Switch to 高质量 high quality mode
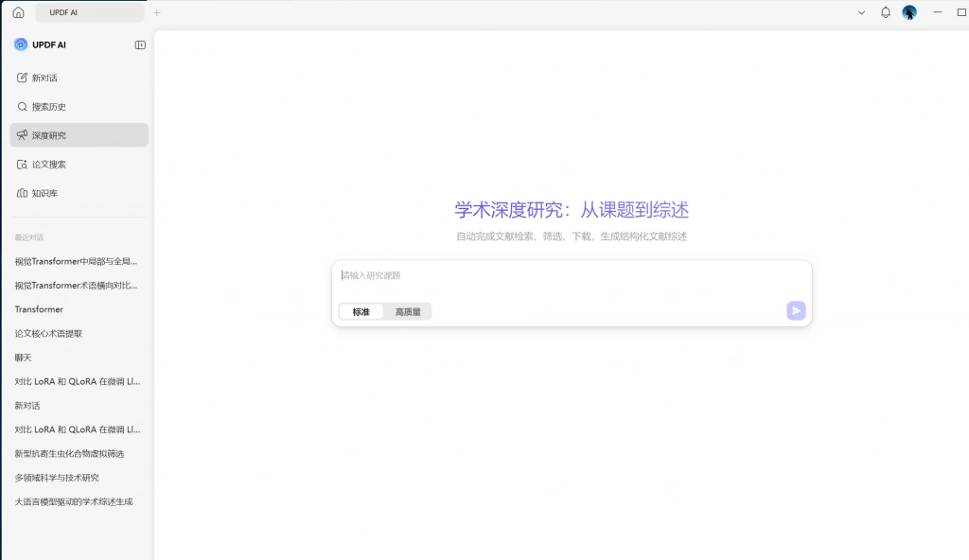The height and width of the screenshot is (560, 969). 408,311
